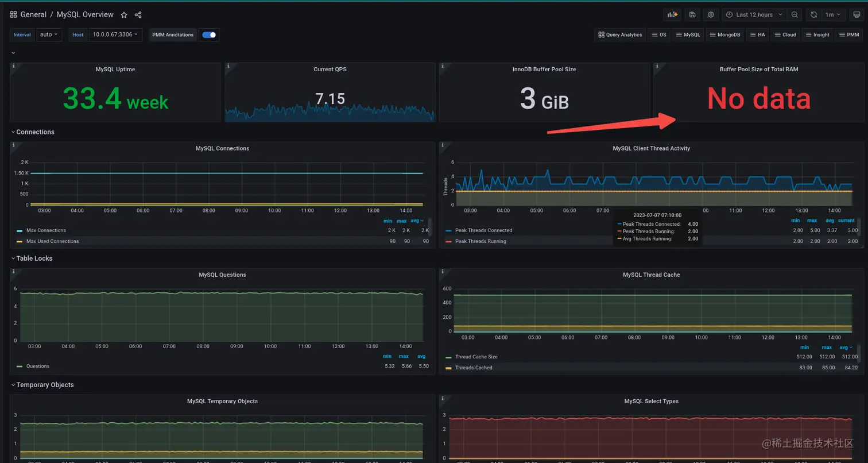Open the Cloud dashboards menu

click(x=785, y=34)
